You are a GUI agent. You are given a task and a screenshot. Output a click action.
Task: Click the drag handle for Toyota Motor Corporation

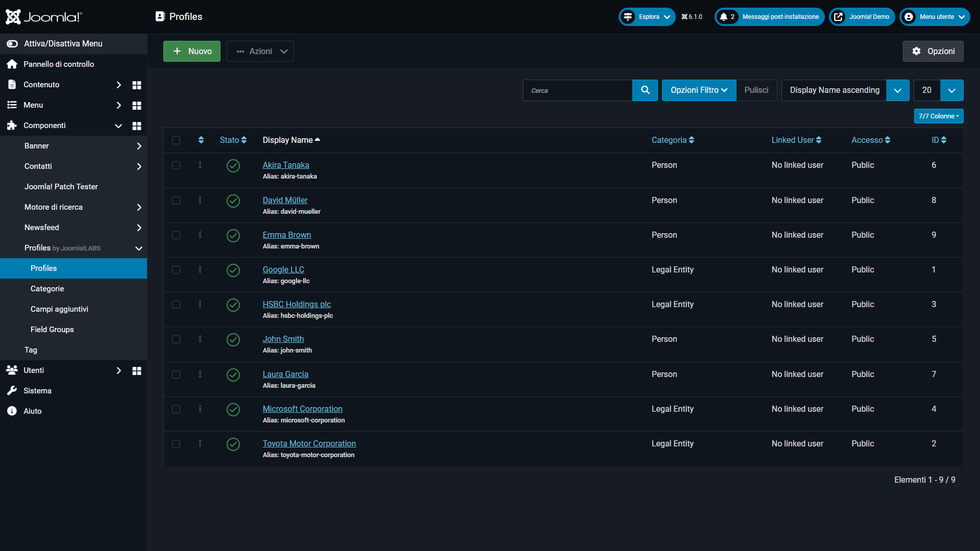200,443
